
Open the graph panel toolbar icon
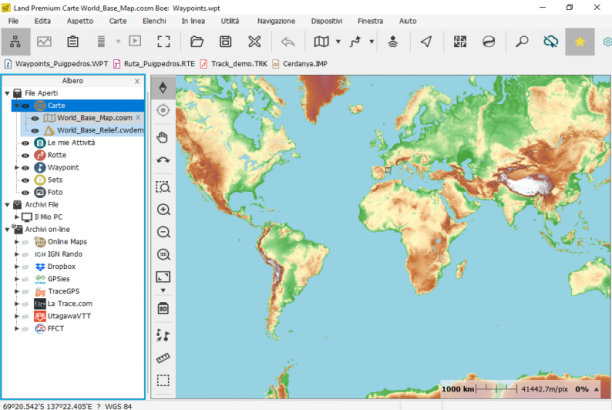coord(44,41)
